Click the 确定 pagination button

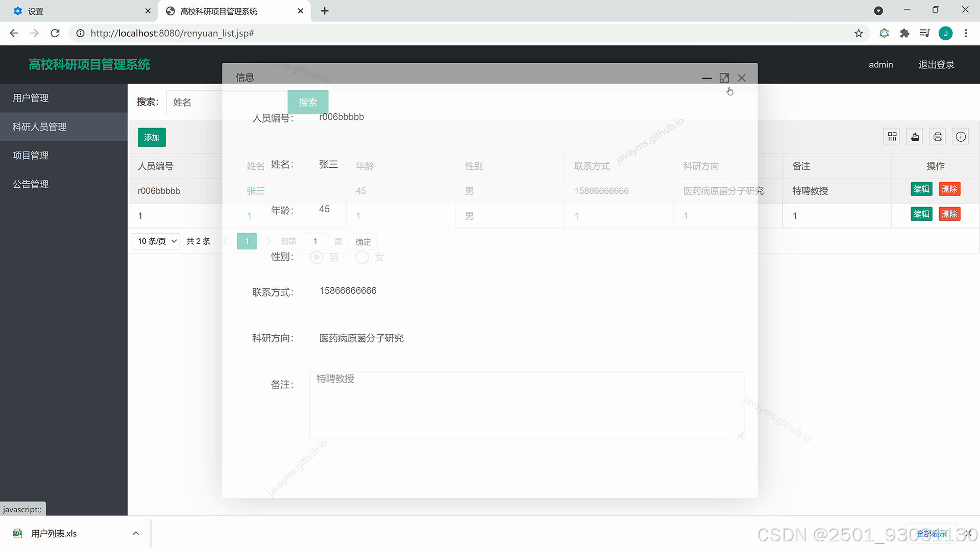click(363, 241)
